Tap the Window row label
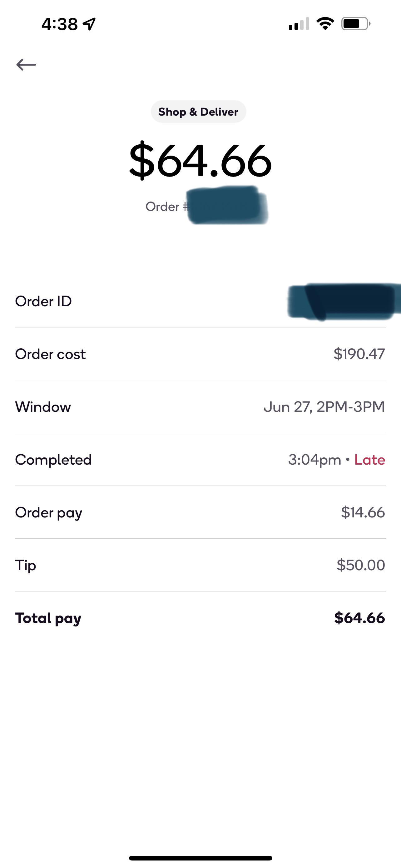 point(43,407)
